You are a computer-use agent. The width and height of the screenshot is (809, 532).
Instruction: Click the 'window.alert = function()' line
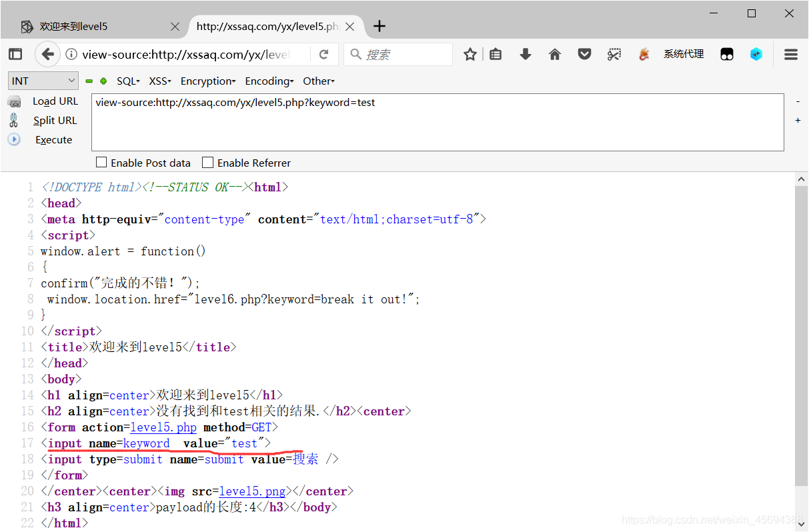pos(123,251)
